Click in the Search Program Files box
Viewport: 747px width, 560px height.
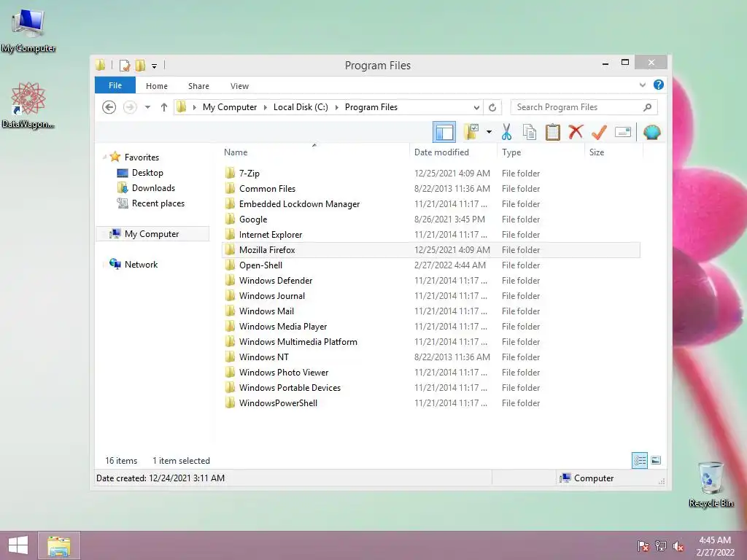[x=584, y=107]
